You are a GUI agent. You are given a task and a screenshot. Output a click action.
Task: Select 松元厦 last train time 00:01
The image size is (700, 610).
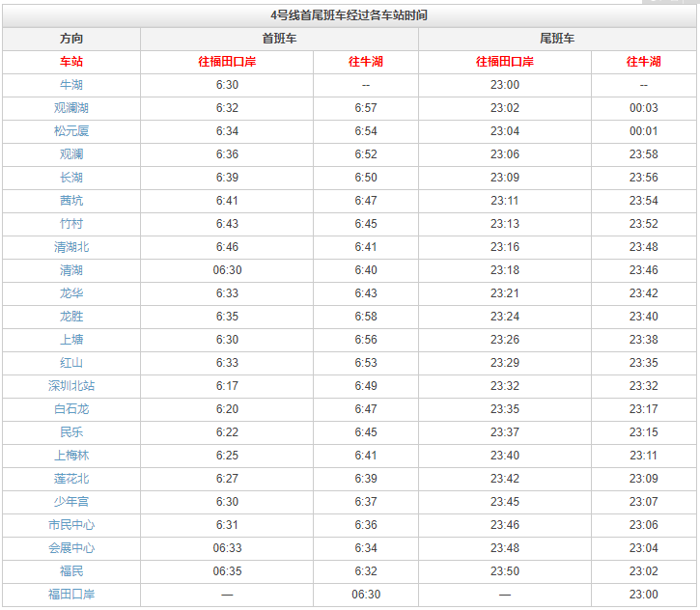click(644, 131)
